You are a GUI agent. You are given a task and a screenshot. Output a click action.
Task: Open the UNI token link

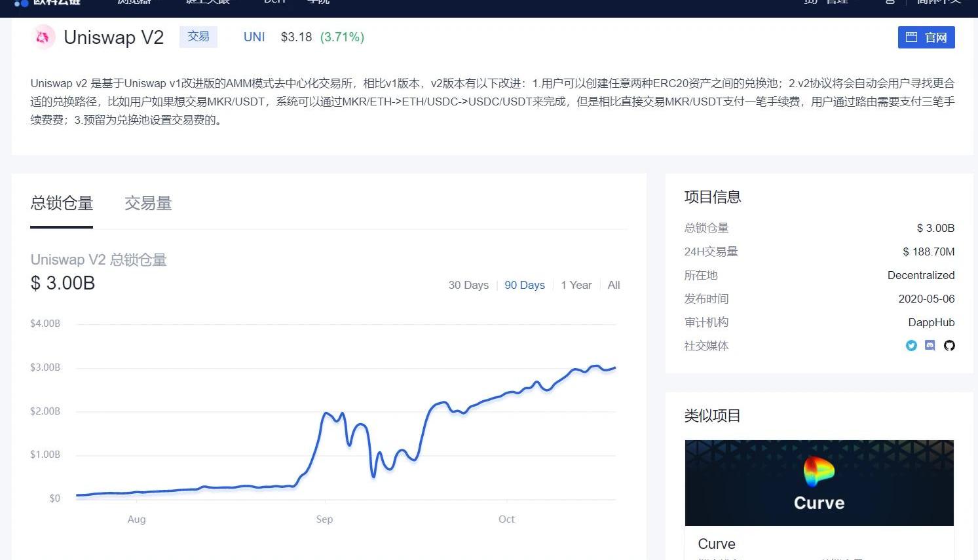coord(254,37)
